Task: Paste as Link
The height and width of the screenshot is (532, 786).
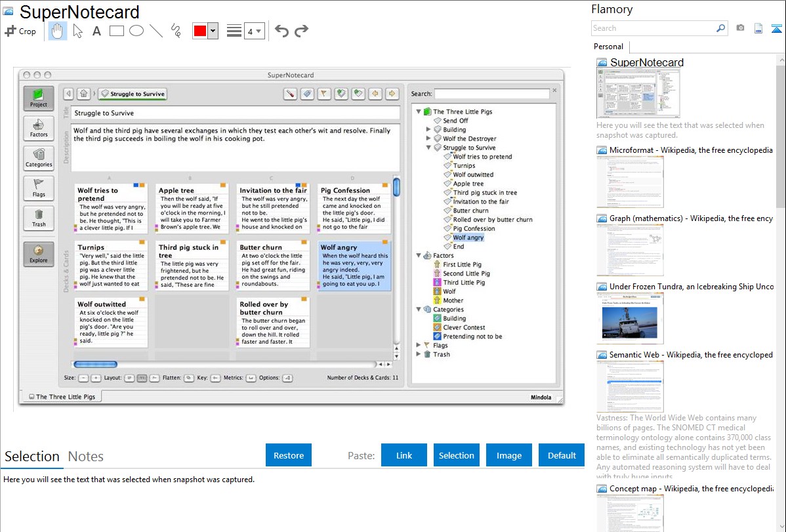Action: 404,455
